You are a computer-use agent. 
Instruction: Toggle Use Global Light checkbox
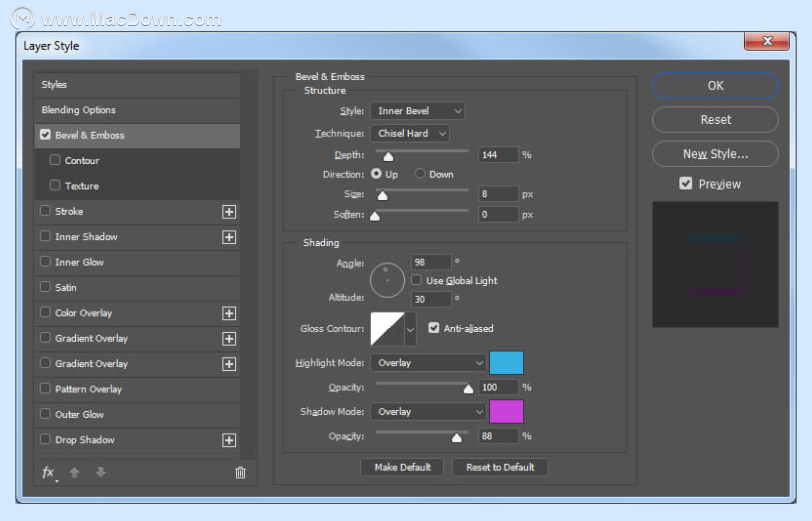pyautogui.click(x=416, y=280)
